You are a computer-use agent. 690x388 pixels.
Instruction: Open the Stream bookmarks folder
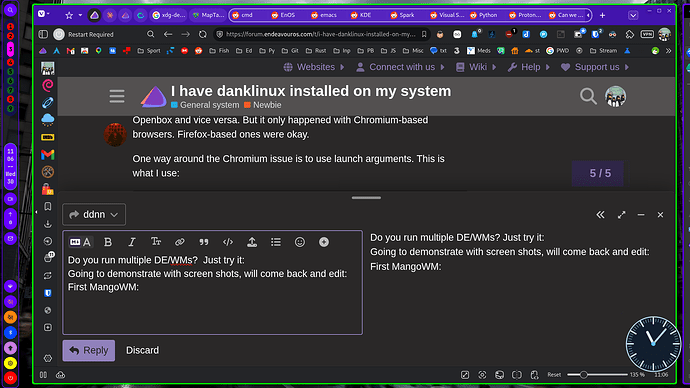(603, 51)
